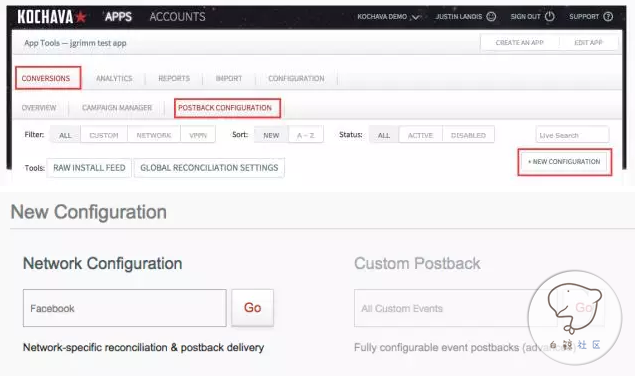Click the user smiley icon beside Justin Landis
Image resolution: width=635 pixels, height=379 pixels.
pos(491,17)
